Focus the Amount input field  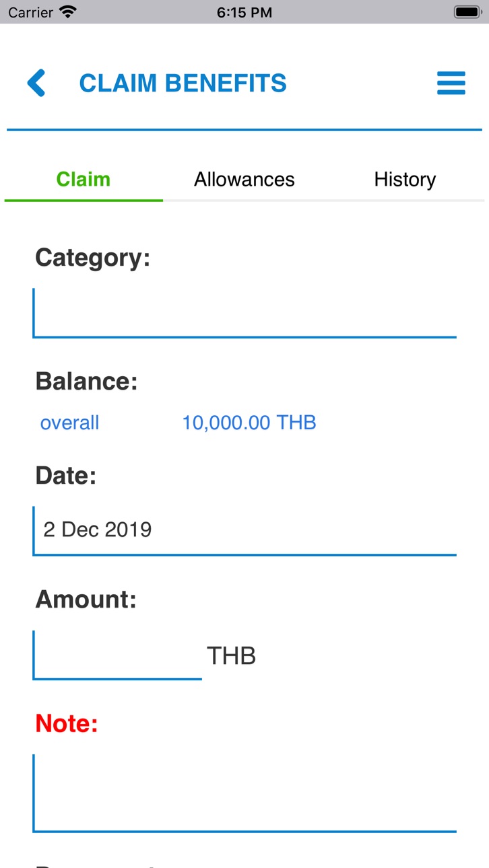117,655
